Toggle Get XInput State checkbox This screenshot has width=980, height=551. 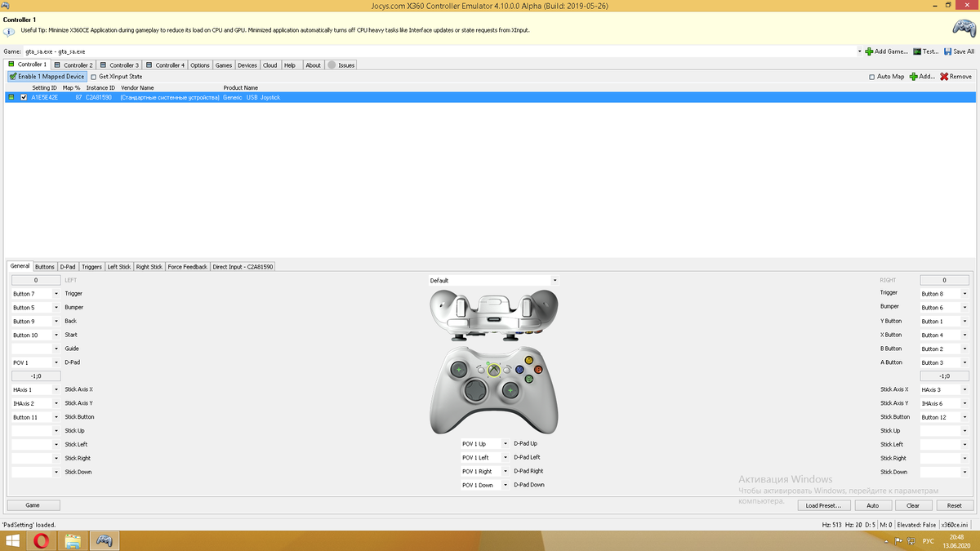[x=93, y=77]
